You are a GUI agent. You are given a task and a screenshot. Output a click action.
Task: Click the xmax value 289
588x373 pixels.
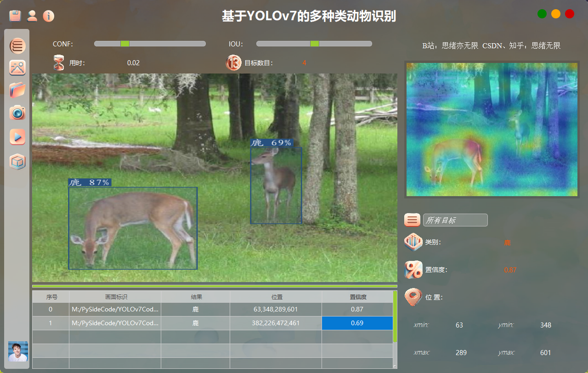461,353
